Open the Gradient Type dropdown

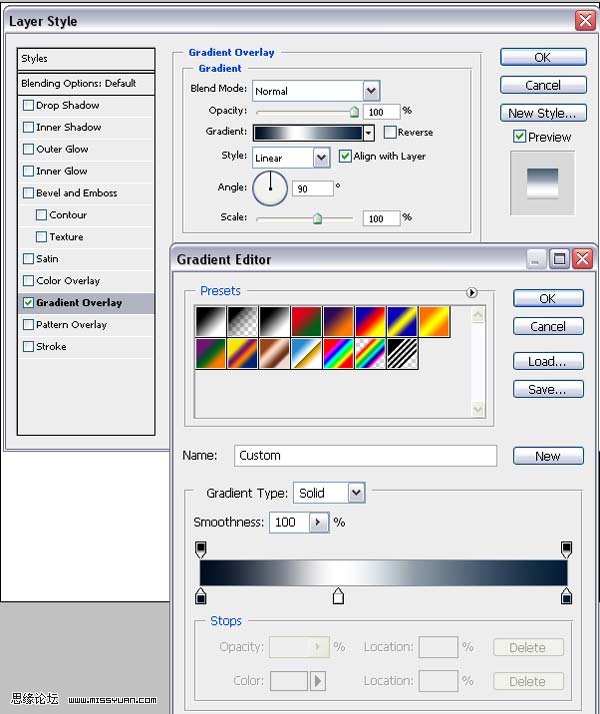(x=356, y=493)
